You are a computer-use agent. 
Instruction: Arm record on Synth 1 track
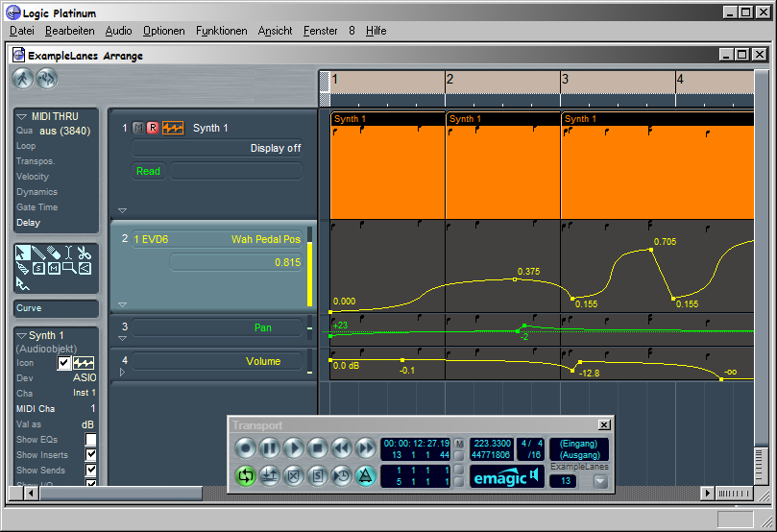pyautogui.click(x=153, y=128)
